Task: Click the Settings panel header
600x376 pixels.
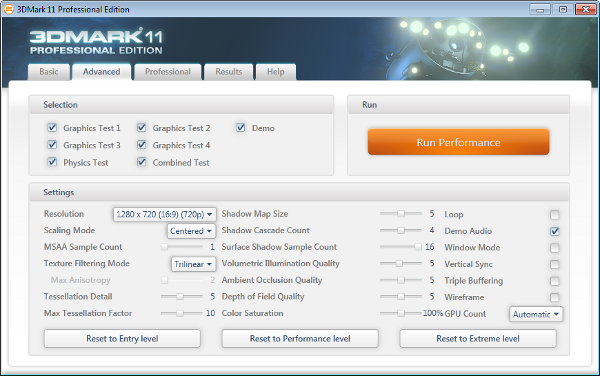Action: [299, 192]
